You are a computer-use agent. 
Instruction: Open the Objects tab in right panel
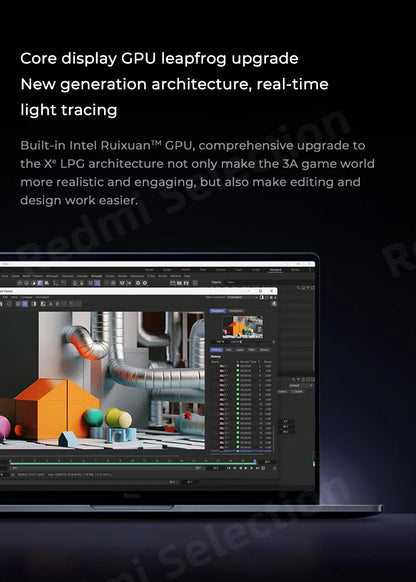(216, 282)
